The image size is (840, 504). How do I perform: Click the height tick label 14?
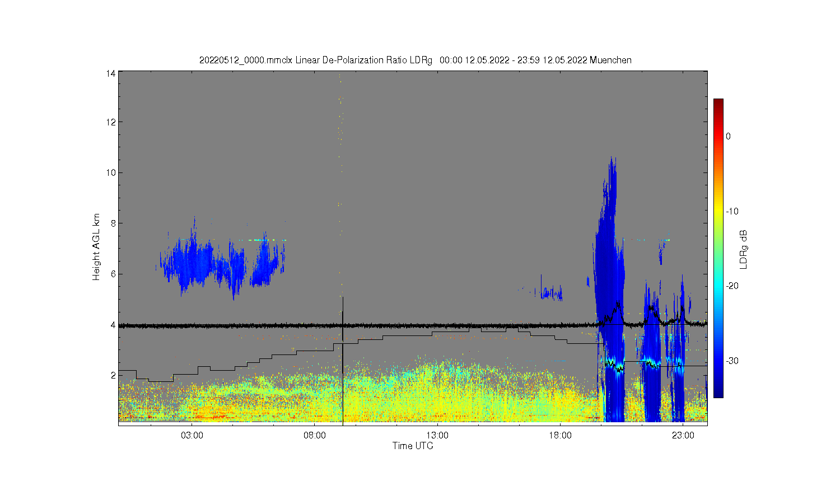coord(111,73)
